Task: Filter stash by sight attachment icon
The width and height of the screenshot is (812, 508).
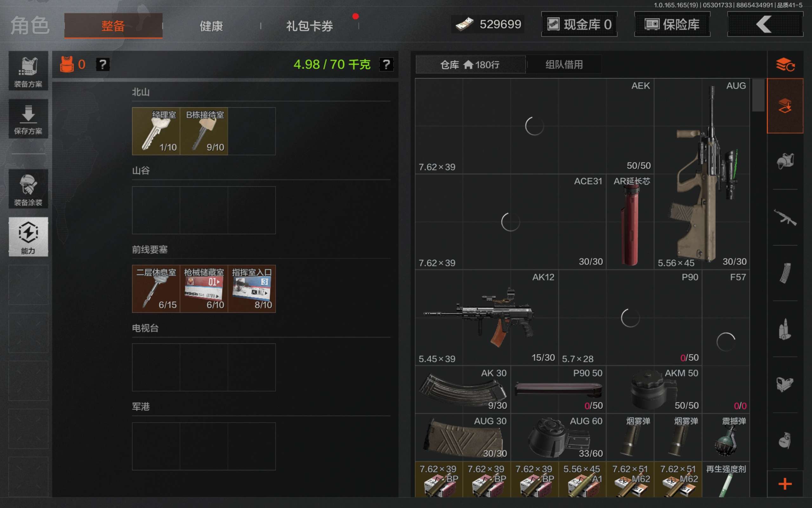Action: 785,384
